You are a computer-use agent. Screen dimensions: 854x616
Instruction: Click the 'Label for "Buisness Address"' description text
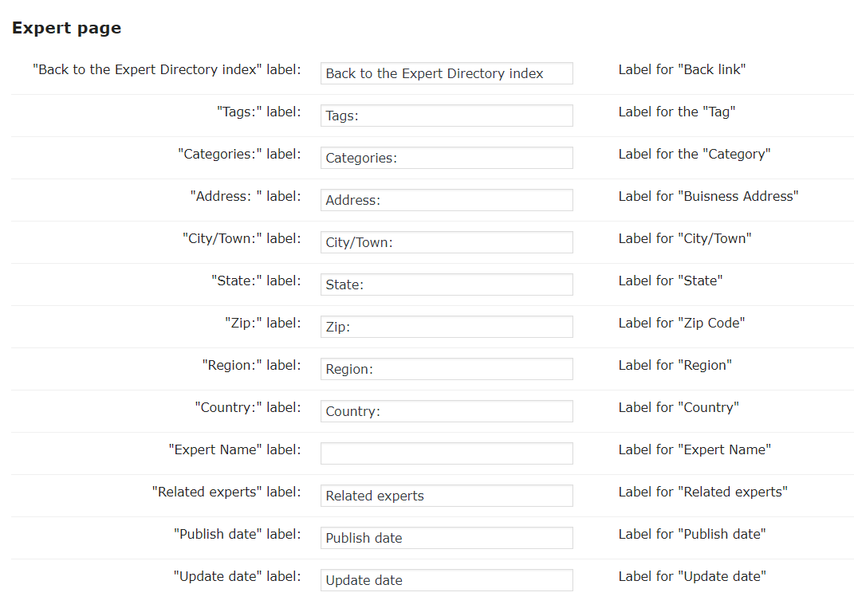pyautogui.click(x=708, y=196)
